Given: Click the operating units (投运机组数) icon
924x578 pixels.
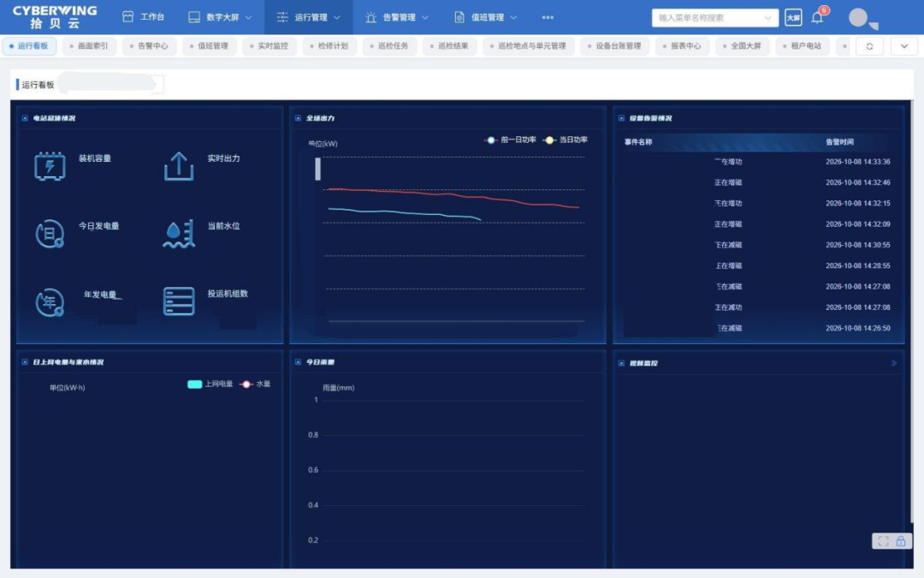Looking at the screenshot, I should [179, 301].
